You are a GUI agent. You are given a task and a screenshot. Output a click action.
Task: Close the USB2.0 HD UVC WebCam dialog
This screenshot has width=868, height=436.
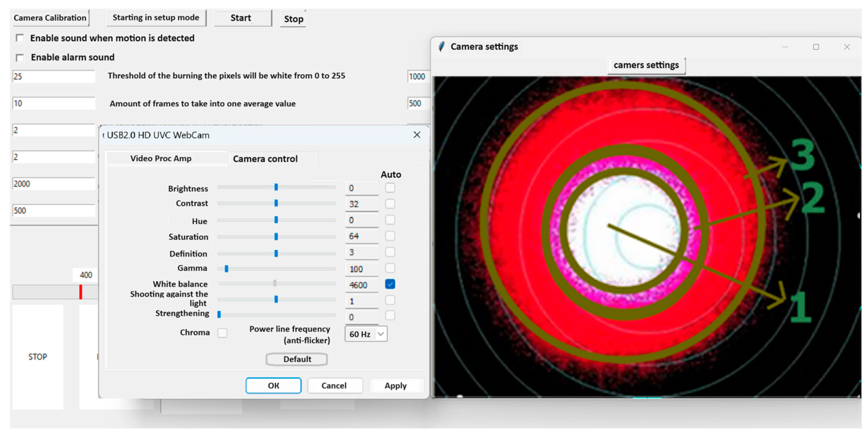(417, 135)
